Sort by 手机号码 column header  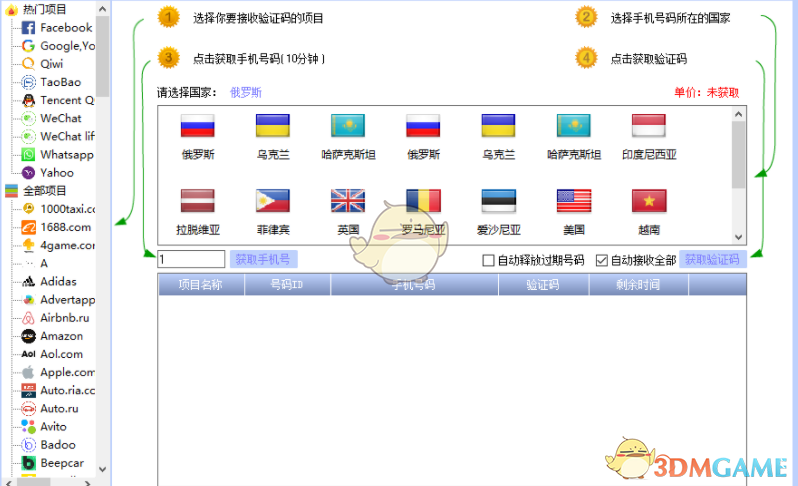(x=414, y=285)
